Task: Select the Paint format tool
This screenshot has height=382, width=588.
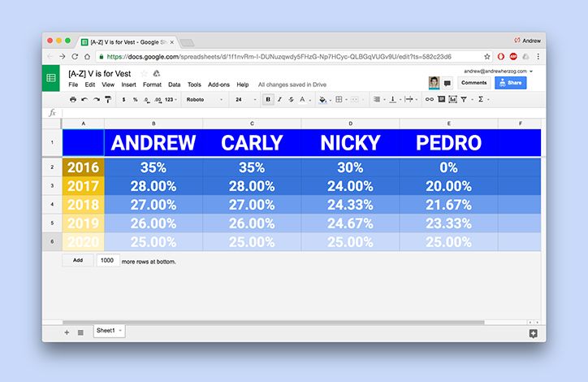Action: pyautogui.click(x=108, y=99)
